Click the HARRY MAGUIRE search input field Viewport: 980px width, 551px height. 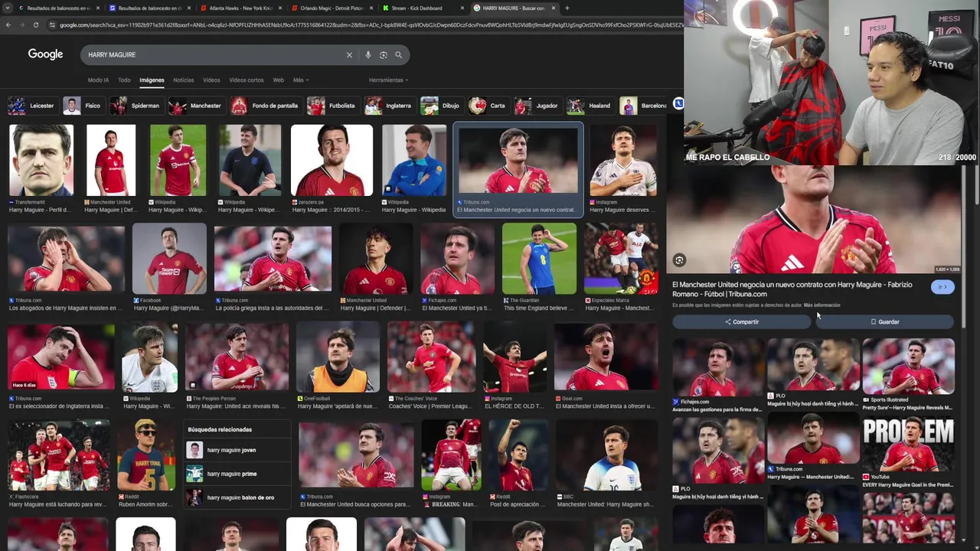pos(214,55)
